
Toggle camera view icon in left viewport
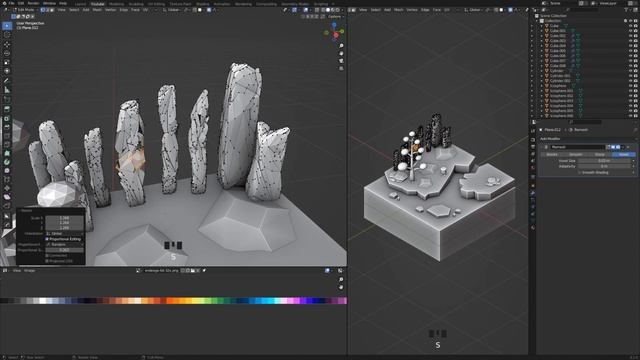click(341, 61)
